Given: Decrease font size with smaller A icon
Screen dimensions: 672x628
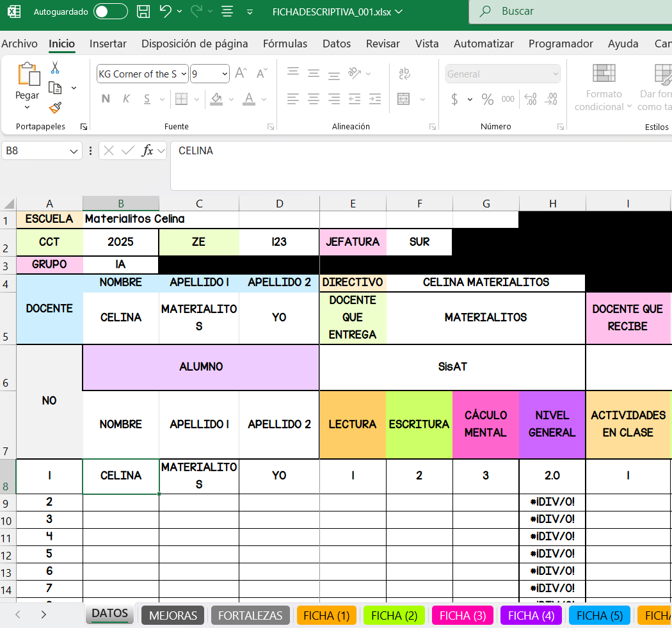Looking at the screenshot, I should coord(261,74).
